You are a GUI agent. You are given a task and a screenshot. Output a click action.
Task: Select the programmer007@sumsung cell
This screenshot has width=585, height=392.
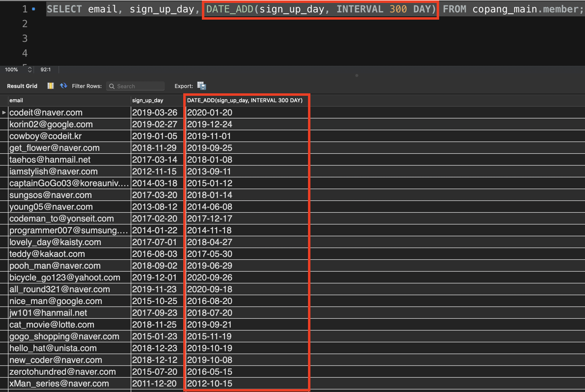(69, 230)
